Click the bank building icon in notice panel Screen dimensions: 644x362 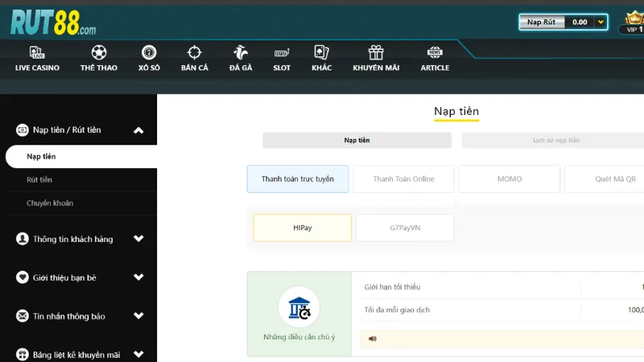point(299,307)
